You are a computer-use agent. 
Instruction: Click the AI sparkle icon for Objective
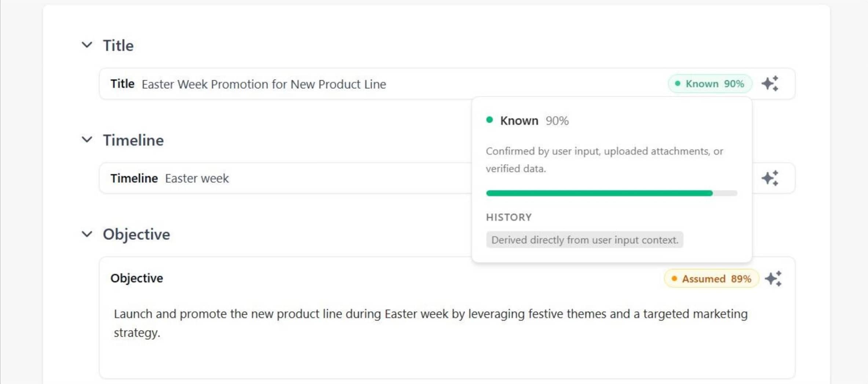point(773,279)
